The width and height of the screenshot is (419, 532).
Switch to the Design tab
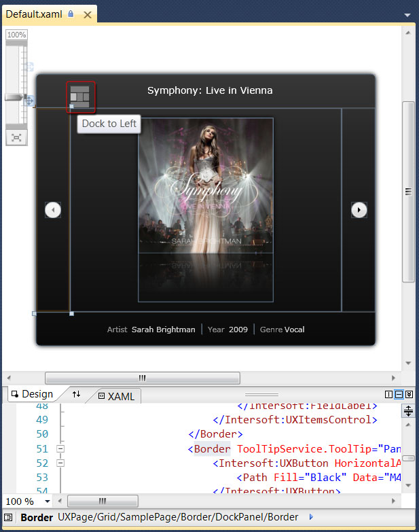[x=31, y=394]
